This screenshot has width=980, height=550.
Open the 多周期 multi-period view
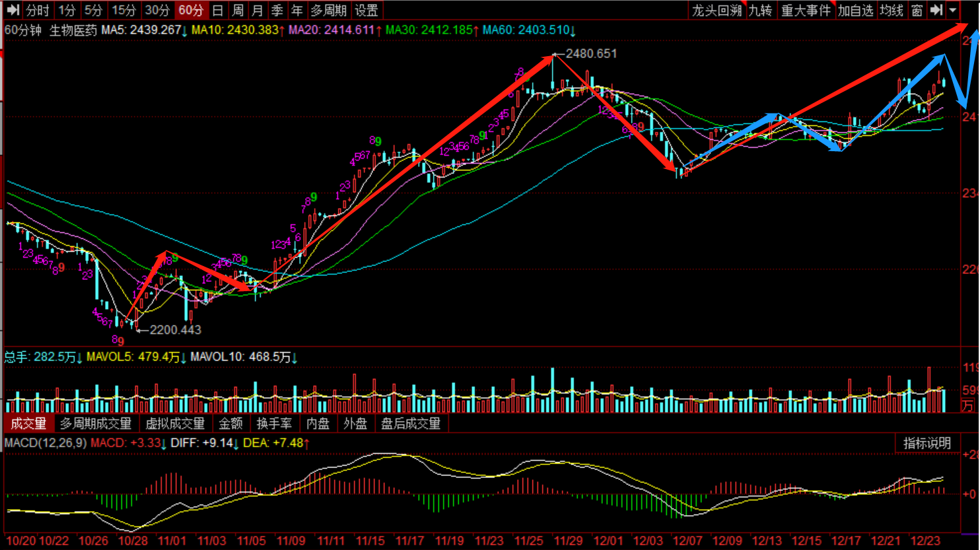[328, 10]
